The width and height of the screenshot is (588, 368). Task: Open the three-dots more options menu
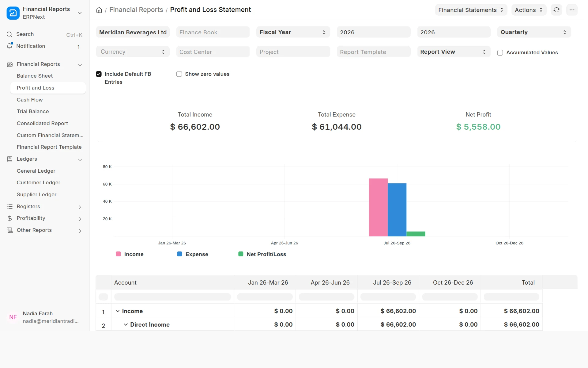coord(572,10)
